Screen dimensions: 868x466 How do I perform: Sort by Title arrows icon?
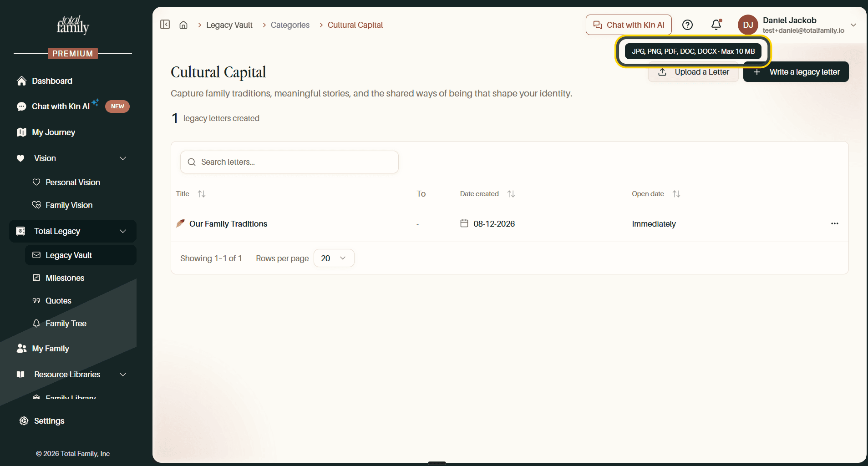pyautogui.click(x=202, y=194)
